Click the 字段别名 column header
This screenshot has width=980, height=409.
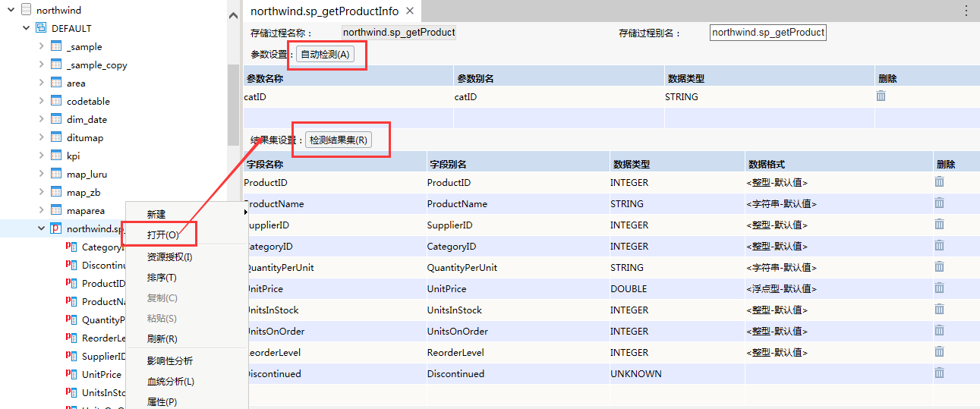tap(518, 163)
